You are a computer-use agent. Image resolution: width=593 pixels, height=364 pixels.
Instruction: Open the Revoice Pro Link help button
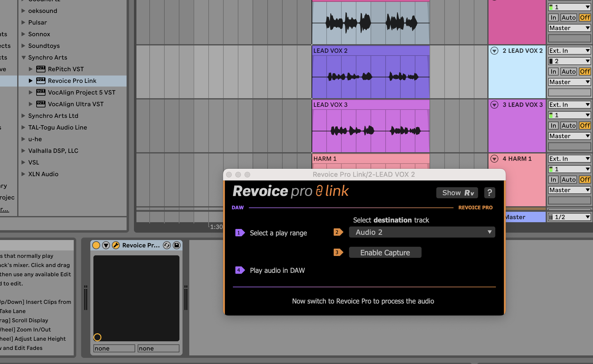coord(489,193)
